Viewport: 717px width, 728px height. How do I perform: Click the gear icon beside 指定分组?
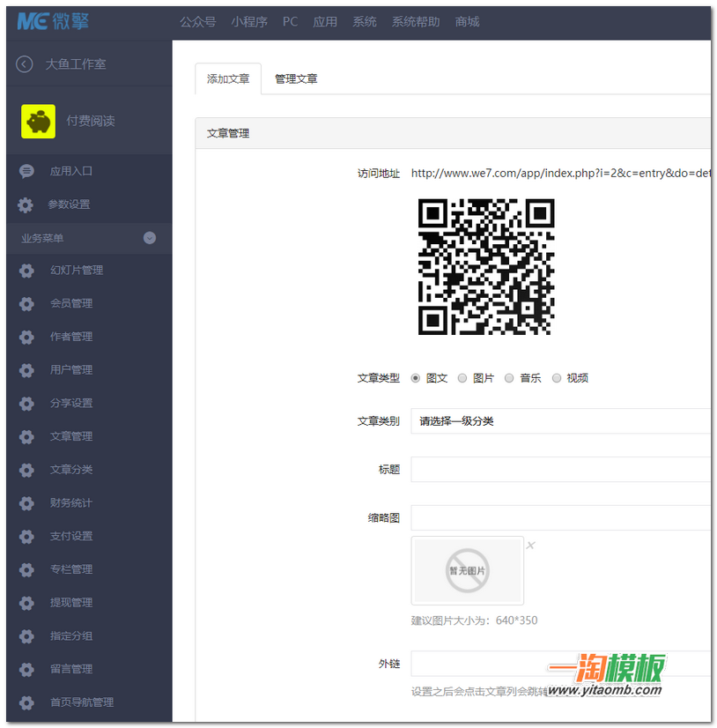click(26, 636)
